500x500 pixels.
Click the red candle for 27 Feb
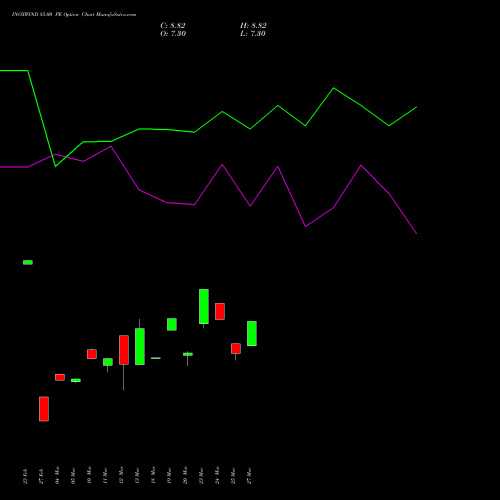point(44,409)
